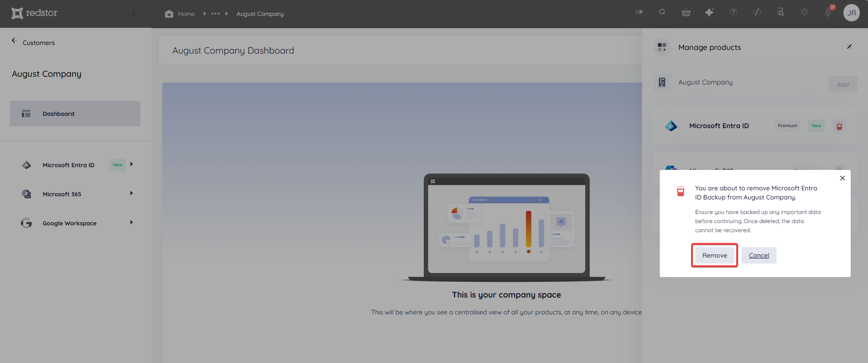868x363 pixels.
Task: Click the Microsoft 365 sidebar icon
Action: [x=26, y=194]
